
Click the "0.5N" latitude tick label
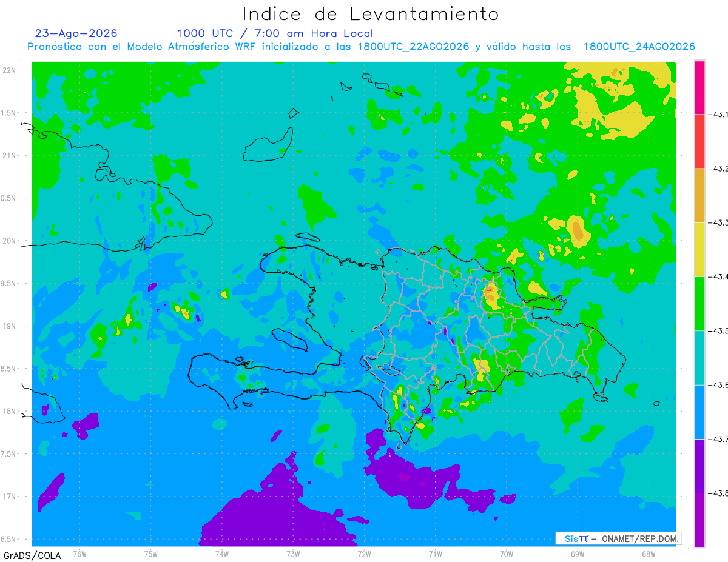click(x=9, y=198)
